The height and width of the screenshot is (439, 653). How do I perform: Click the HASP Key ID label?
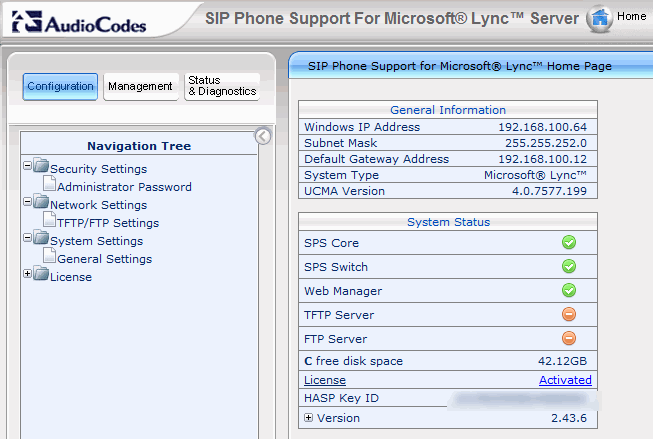(x=341, y=398)
